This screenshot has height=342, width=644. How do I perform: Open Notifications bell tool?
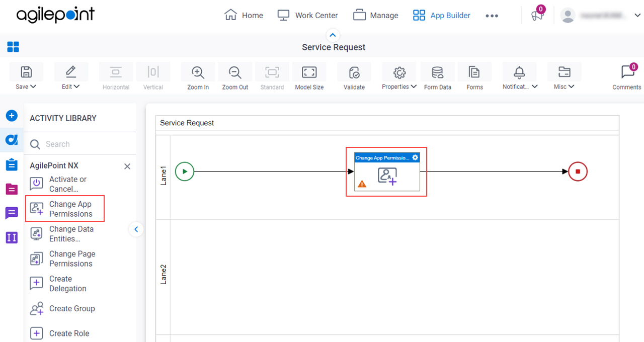(x=519, y=72)
